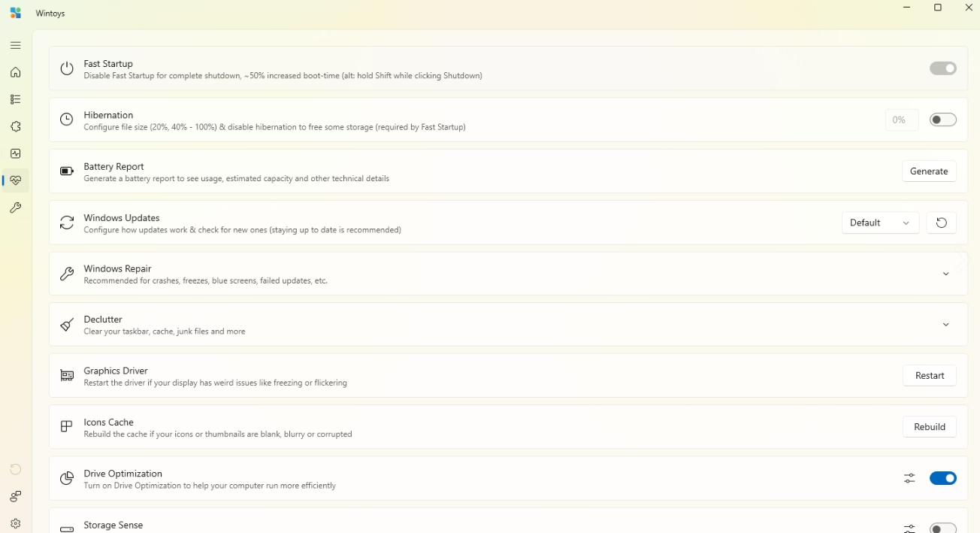Go to the Home page in sidebar
The height and width of the screenshot is (533, 980).
pyautogui.click(x=15, y=72)
